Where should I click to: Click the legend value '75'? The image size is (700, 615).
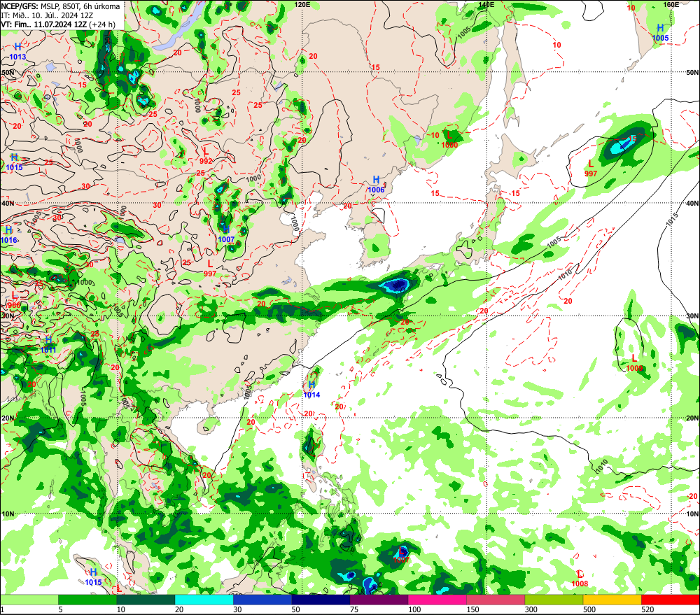coord(354,609)
